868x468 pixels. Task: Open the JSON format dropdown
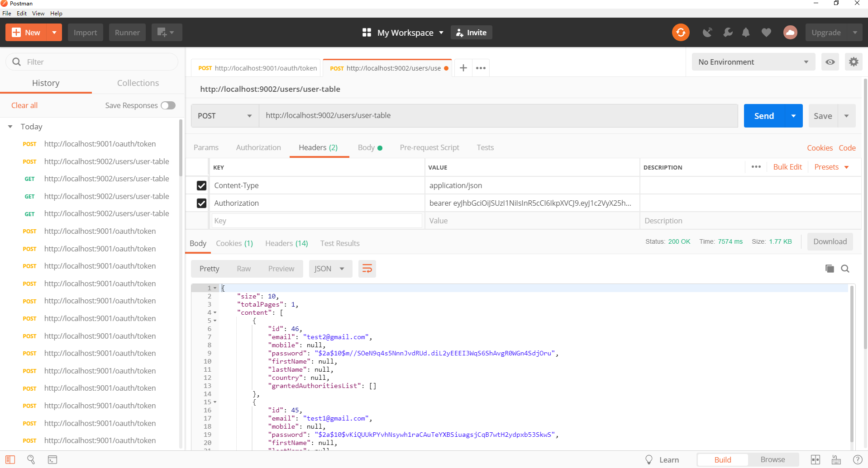pyautogui.click(x=330, y=269)
